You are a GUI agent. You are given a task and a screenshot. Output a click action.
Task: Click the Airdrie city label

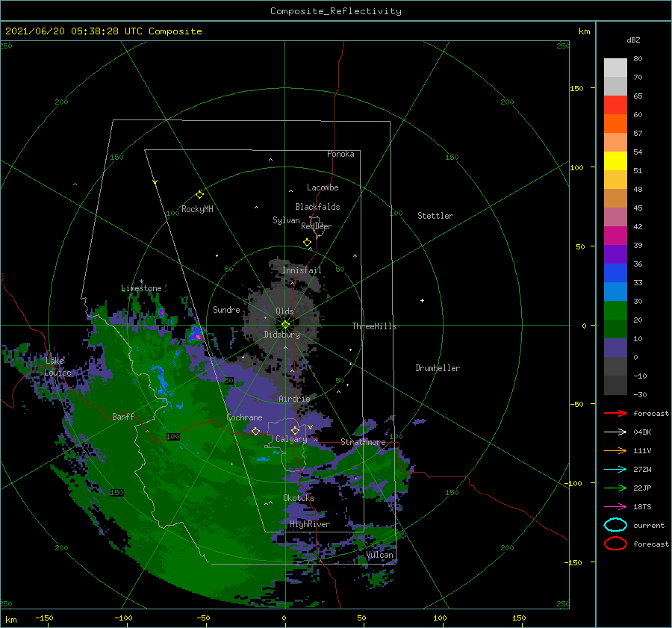[x=294, y=399]
